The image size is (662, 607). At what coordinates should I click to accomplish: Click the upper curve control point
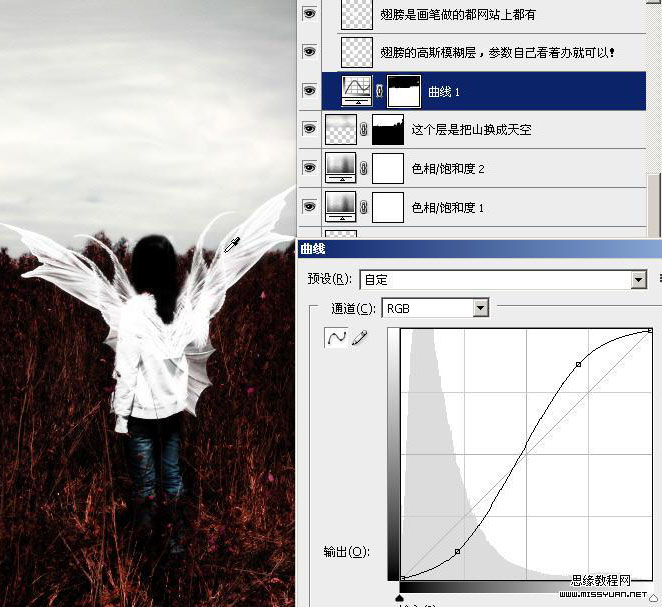click(x=578, y=364)
